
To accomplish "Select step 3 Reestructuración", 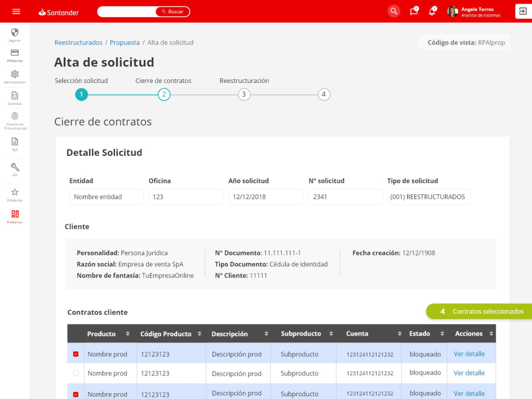I will click(244, 94).
